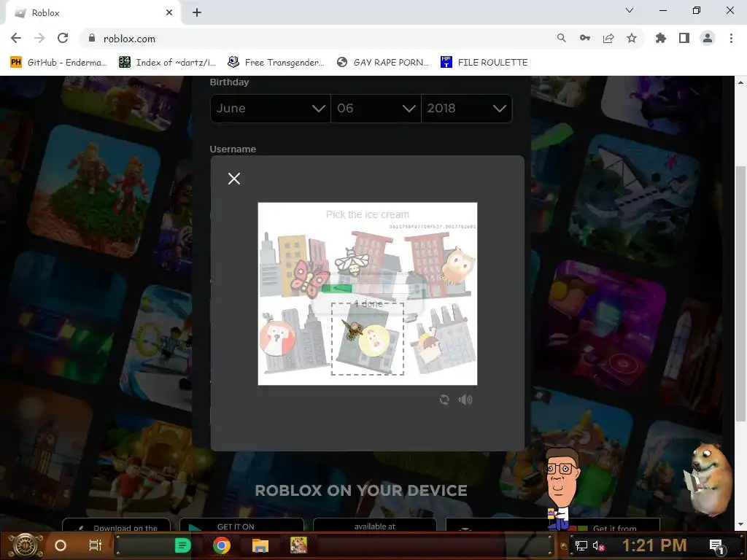The image size is (747, 560).
Task: Select the Roblox browser tab
Action: point(93,13)
